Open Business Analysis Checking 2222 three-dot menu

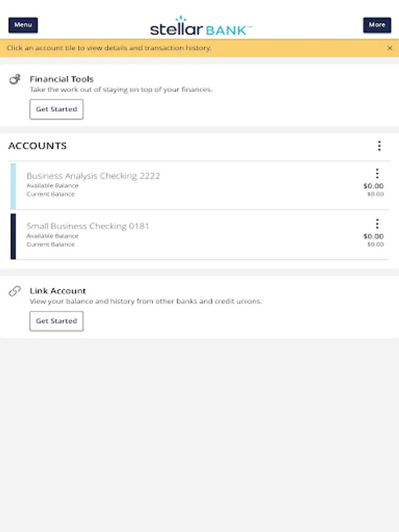[x=377, y=173]
